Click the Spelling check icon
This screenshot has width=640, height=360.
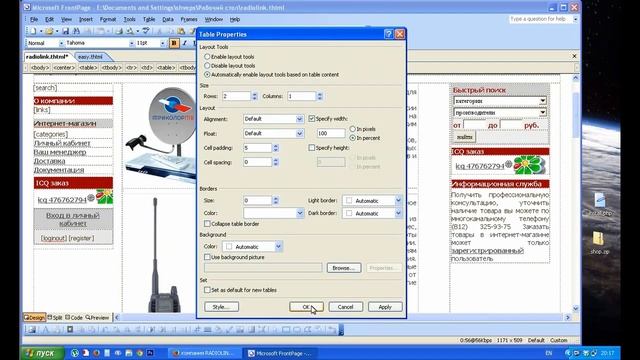point(146,31)
